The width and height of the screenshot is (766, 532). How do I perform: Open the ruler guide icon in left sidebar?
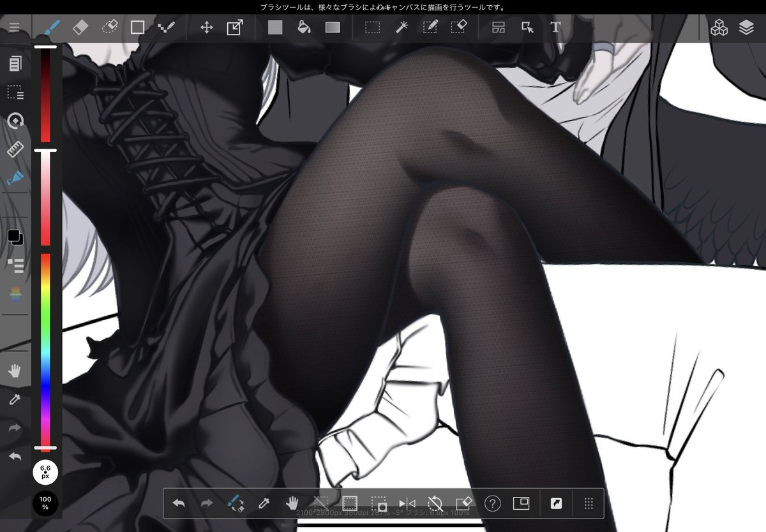(x=15, y=150)
